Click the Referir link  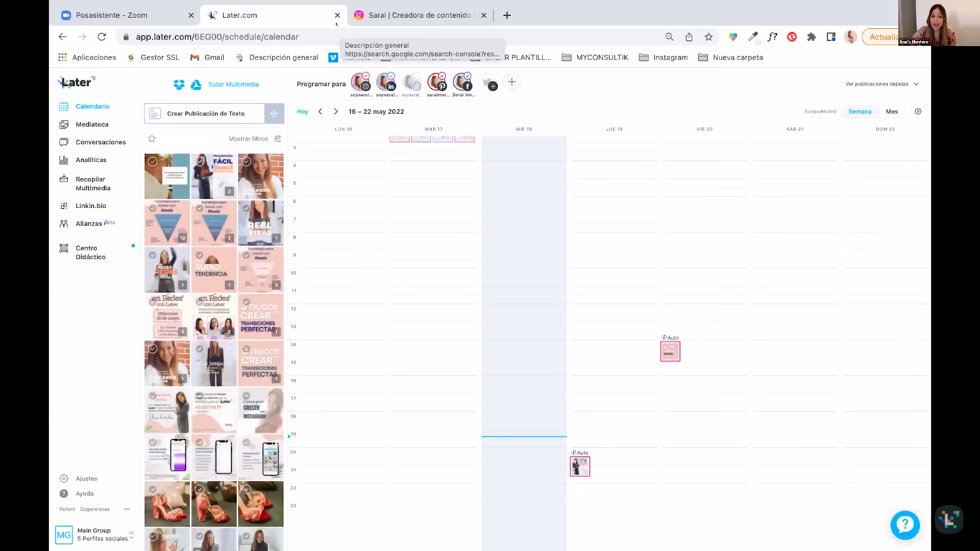point(67,509)
